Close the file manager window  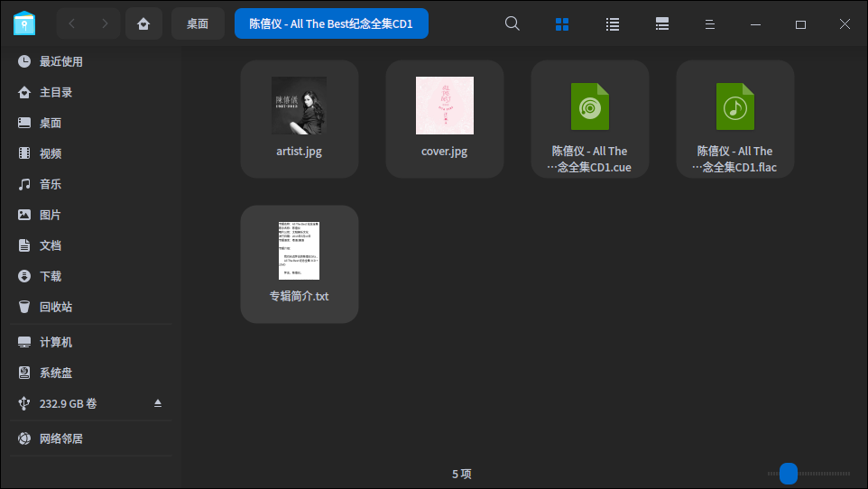click(845, 24)
